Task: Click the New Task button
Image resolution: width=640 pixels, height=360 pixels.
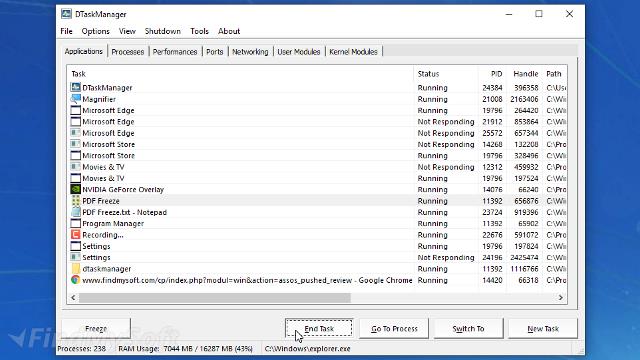Action: click(543, 329)
